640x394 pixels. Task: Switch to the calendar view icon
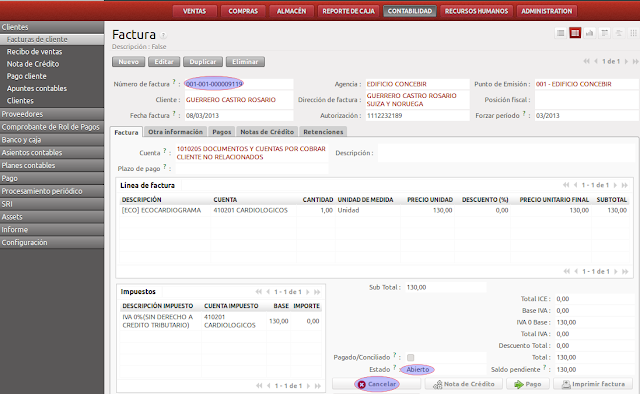pos(604,33)
